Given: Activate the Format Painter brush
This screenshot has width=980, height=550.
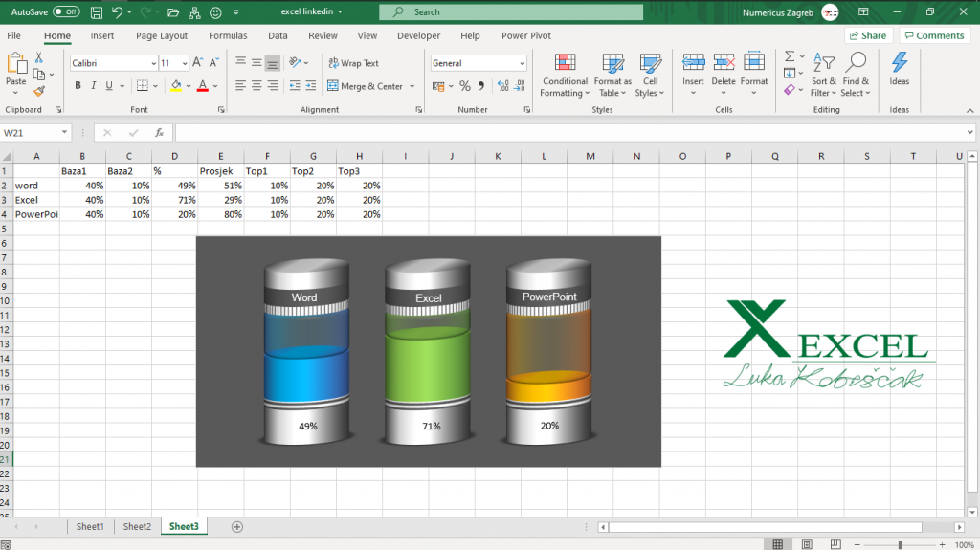Looking at the screenshot, I should pyautogui.click(x=38, y=91).
